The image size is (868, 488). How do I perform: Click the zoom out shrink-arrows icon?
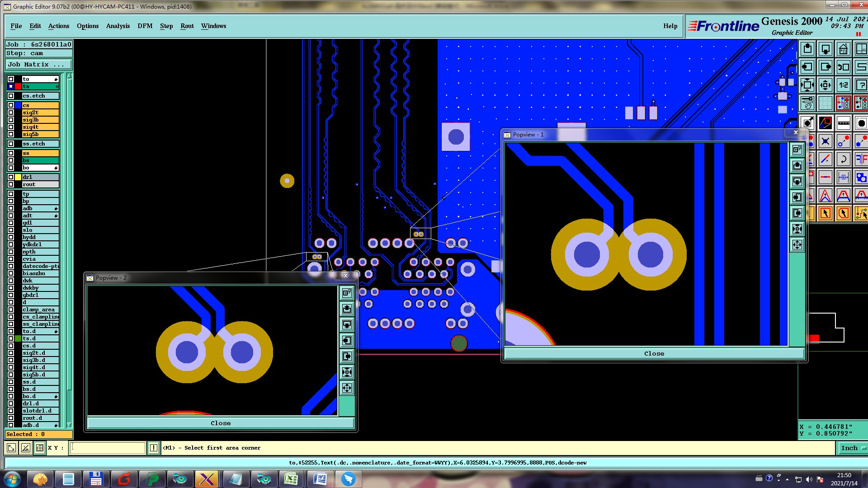coord(826,85)
